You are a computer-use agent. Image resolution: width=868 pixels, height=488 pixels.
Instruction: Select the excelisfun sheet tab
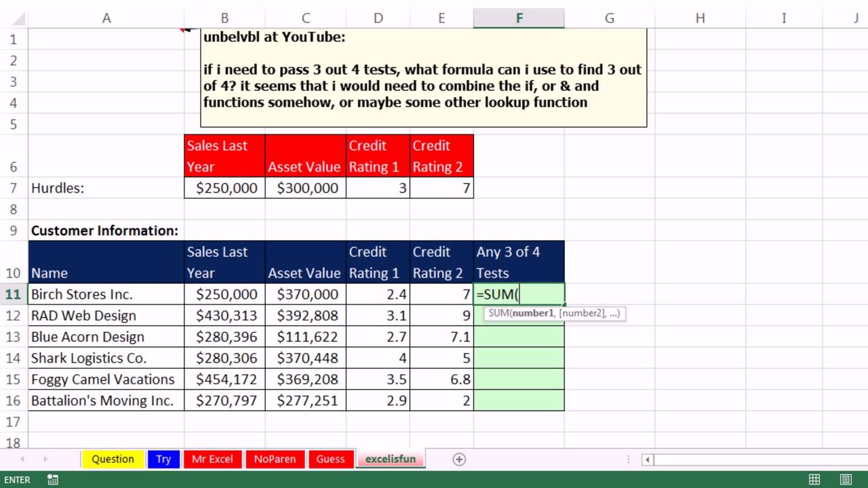pyautogui.click(x=391, y=459)
